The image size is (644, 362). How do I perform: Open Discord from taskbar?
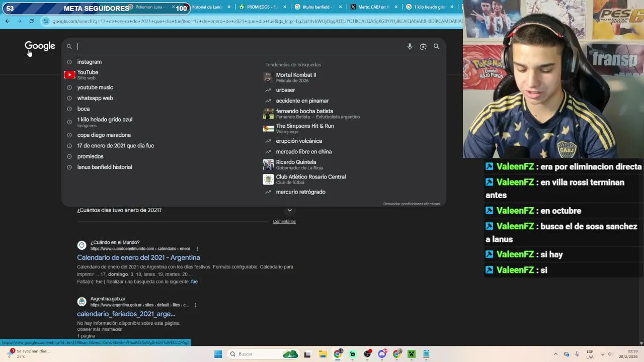click(x=382, y=354)
